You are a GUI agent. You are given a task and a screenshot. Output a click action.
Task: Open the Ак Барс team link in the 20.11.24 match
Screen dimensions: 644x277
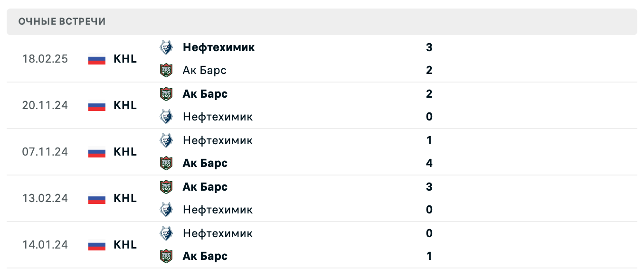click(x=205, y=93)
